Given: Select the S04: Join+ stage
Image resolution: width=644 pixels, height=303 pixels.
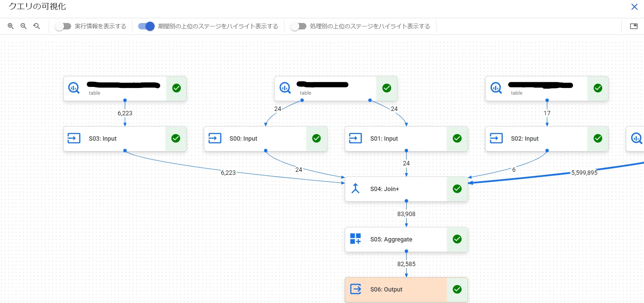Looking at the screenshot, I should coord(406,189).
